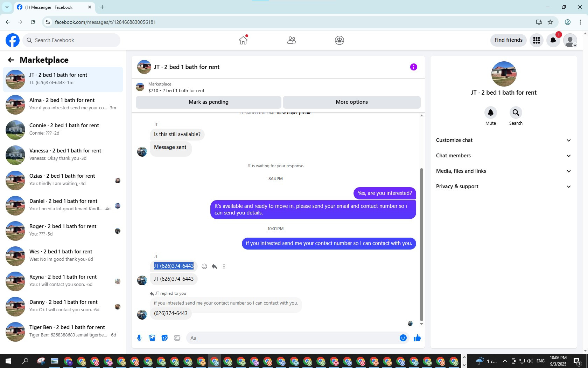Screen dimensions: 588x368
Task: Open more options for highlighted message
Action: tap(224, 266)
